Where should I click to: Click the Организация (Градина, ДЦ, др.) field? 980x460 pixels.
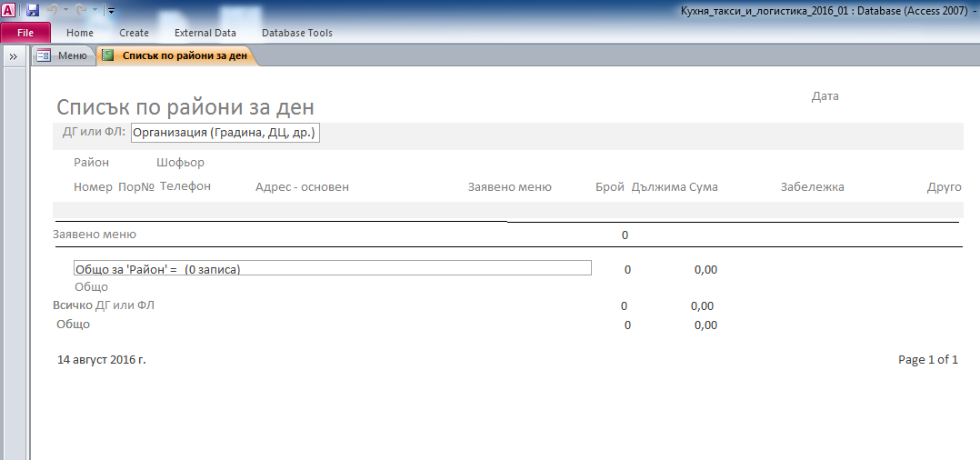pos(225,133)
